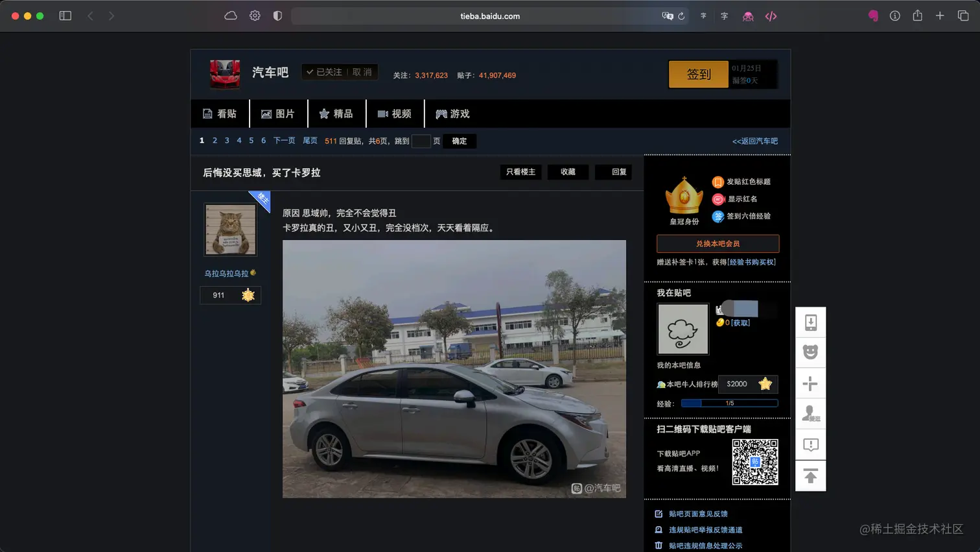Click the privacy shield icon
The height and width of the screenshot is (552, 980).
(x=277, y=16)
